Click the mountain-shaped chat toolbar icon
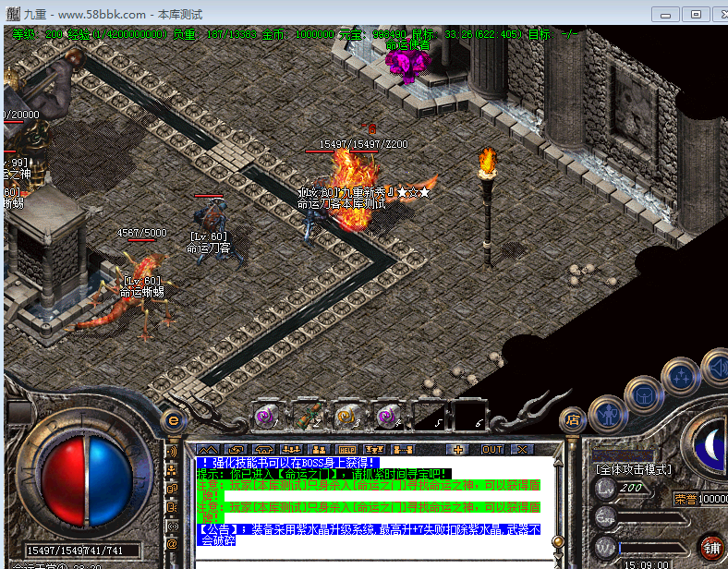This screenshot has height=569, width=728. 209,449
